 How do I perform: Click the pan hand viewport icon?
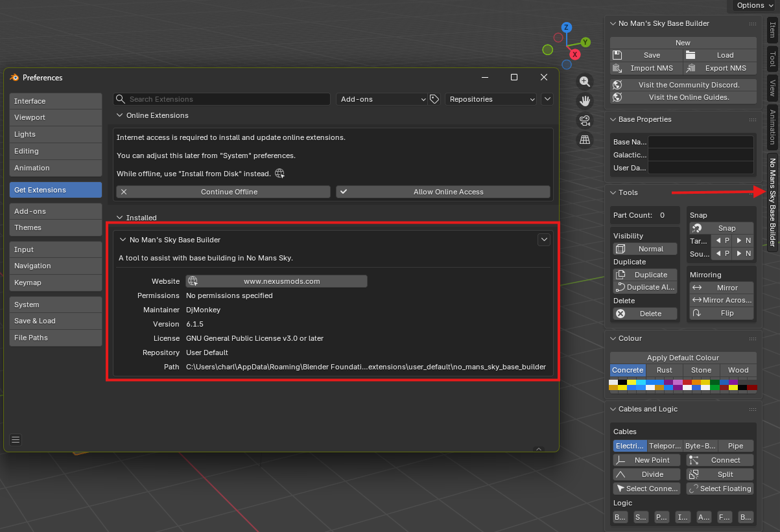coord(585,100)
